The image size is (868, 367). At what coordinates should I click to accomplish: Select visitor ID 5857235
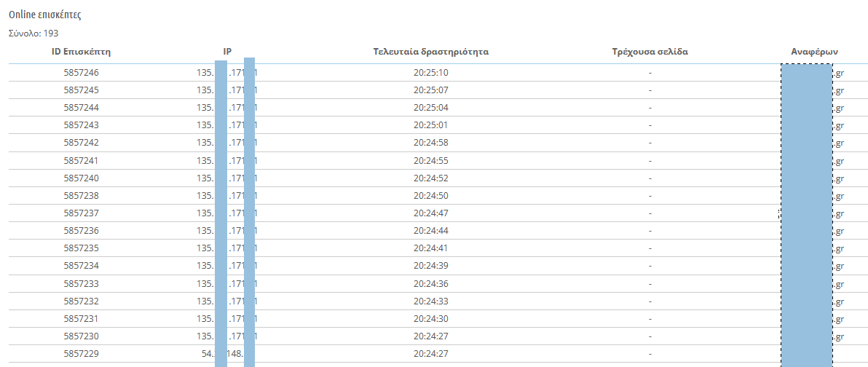[x=82, y=248]
